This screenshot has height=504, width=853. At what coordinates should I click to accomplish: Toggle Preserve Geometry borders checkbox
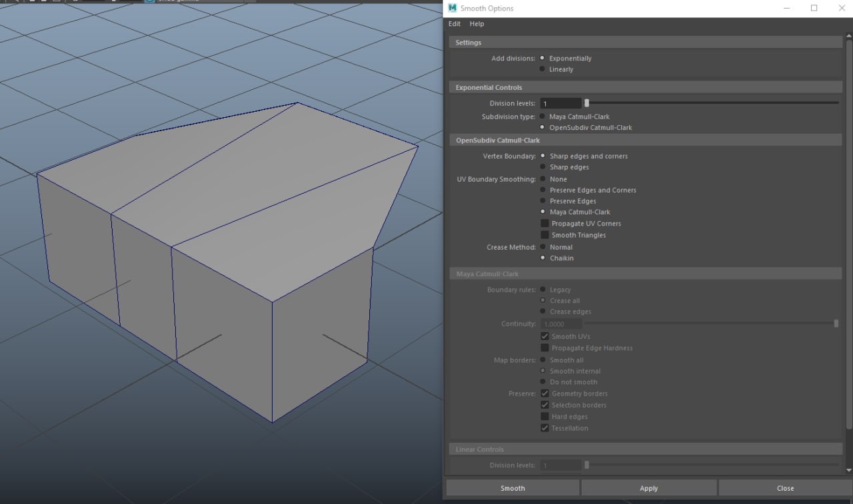coord(544,393)
